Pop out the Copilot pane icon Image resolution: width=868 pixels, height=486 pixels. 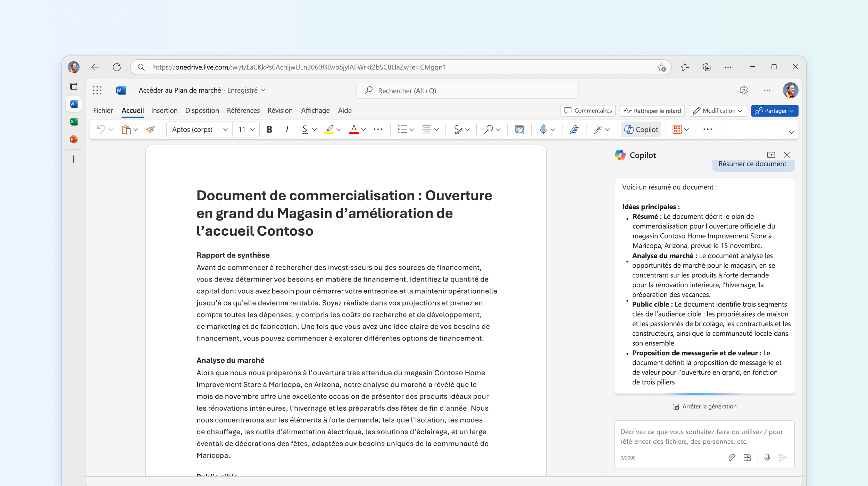tap(771, 155)
